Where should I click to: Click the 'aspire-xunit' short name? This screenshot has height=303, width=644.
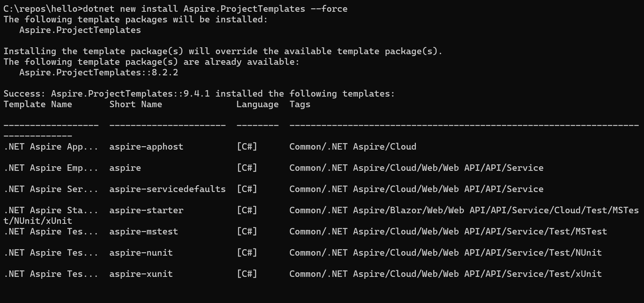[x=141, y=274]
